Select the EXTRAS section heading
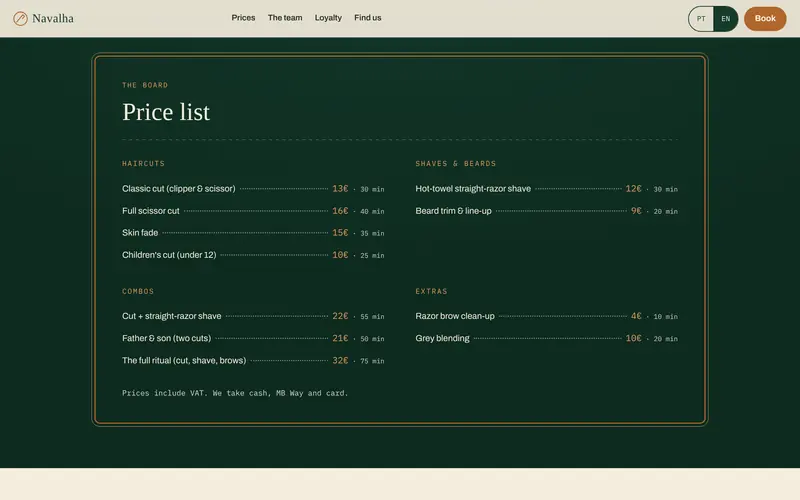 431,291
